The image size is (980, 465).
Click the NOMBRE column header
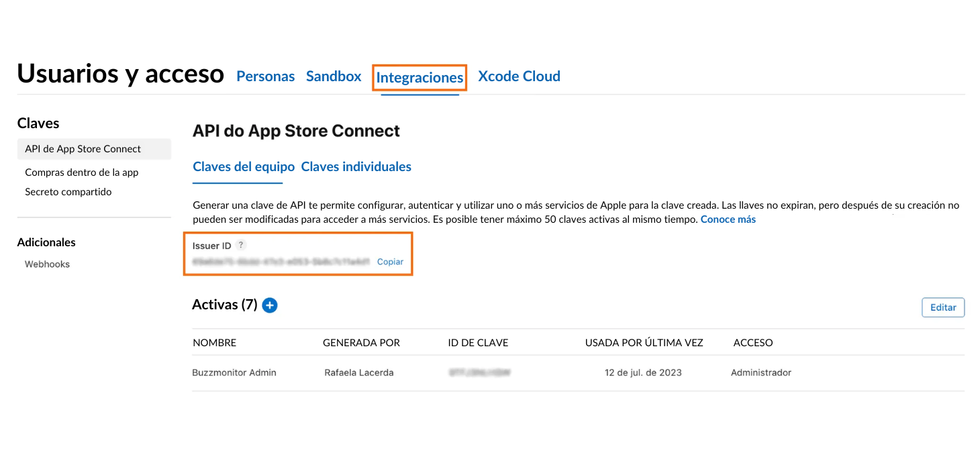[215, 343]
